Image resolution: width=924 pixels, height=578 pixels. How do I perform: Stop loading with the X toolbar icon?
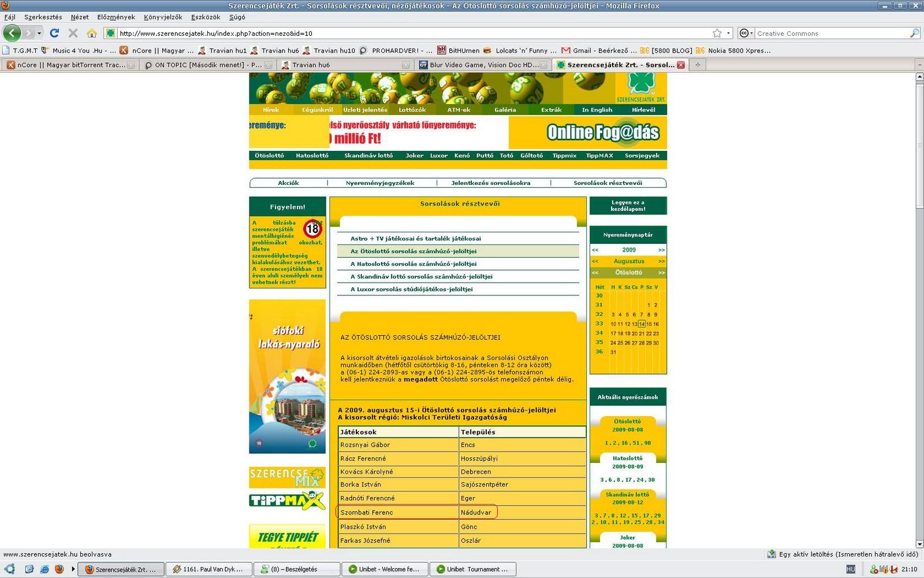pos(73,33)
